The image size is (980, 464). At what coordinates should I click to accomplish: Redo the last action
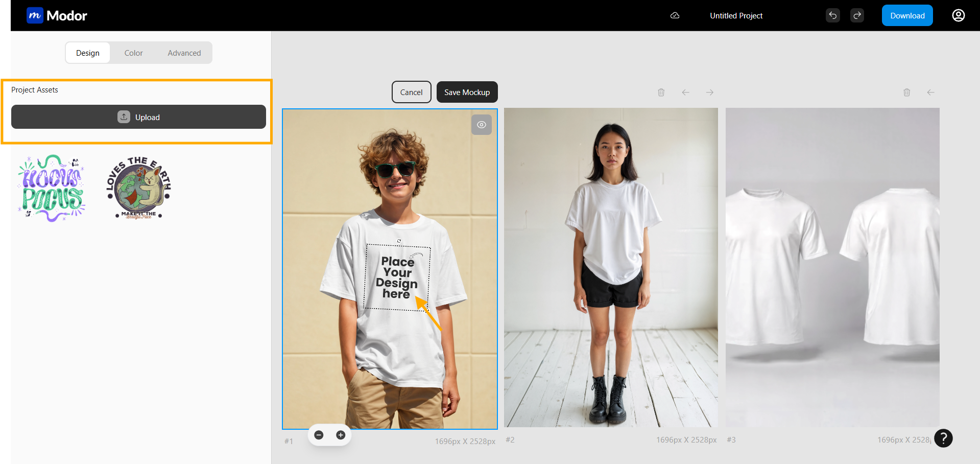[x=857, y=15]
